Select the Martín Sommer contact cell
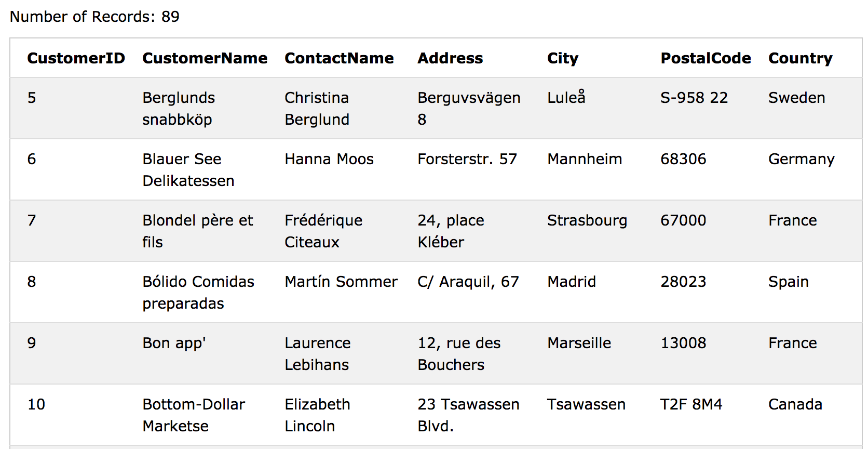 pyautogui.click(x=341, y=282)
